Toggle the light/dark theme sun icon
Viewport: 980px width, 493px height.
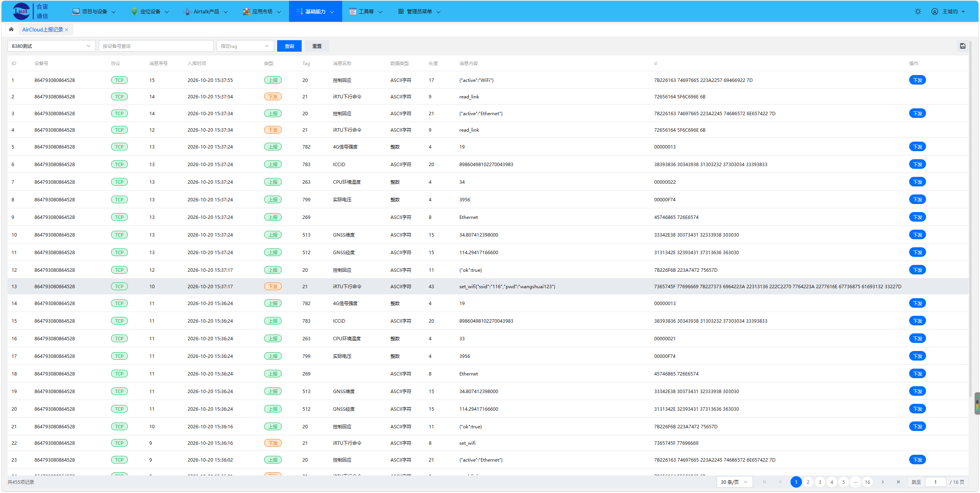click(918, 11)
